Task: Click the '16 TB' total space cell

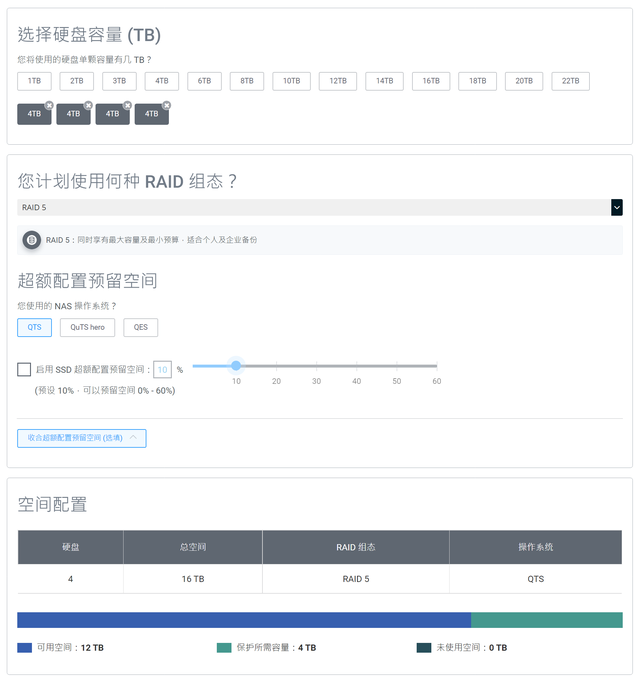Action: point(193,579)
